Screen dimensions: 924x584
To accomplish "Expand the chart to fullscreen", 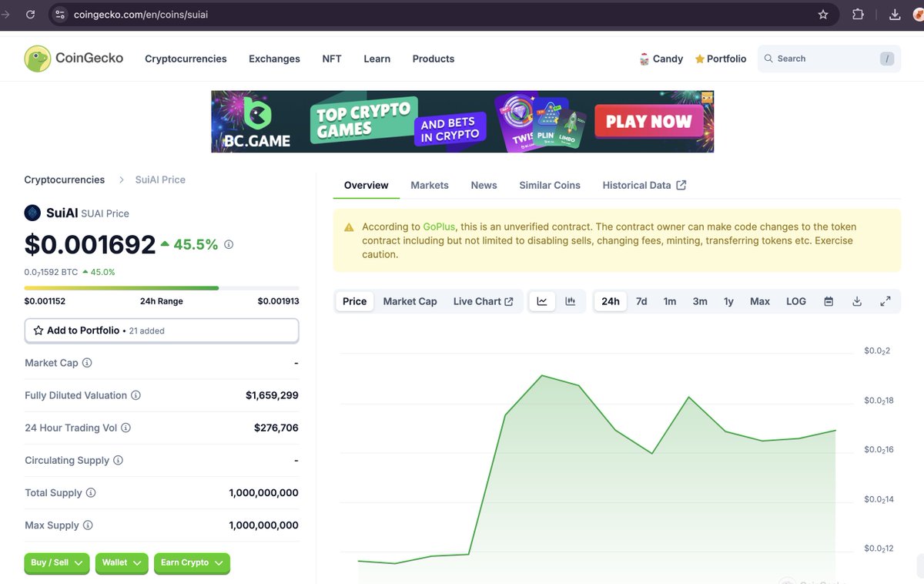I will [x=885, y=301].
